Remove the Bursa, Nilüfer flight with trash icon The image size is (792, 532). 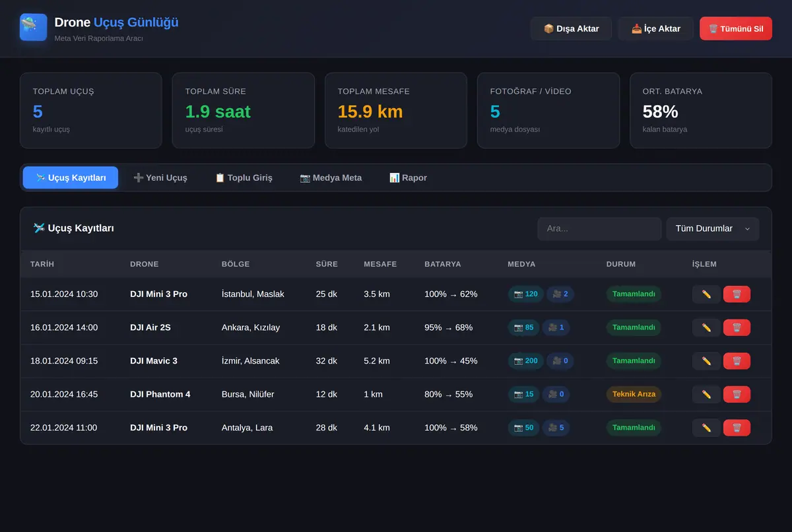tap(737, 395)
